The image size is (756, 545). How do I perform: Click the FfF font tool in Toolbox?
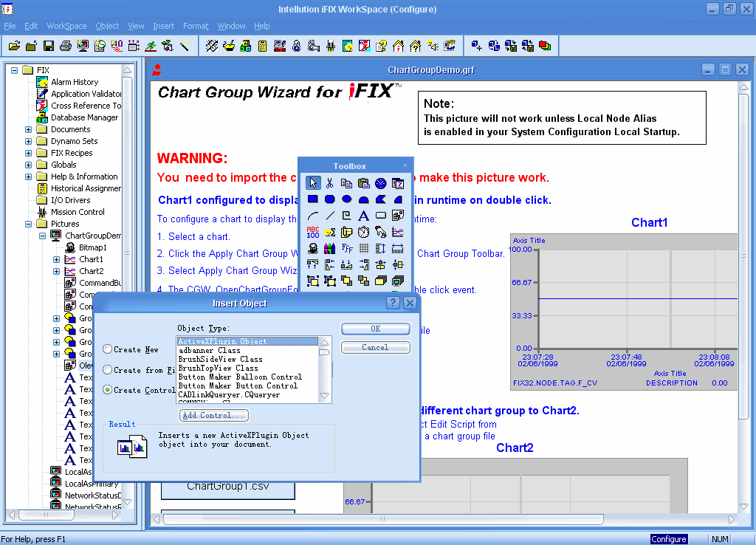347,248
